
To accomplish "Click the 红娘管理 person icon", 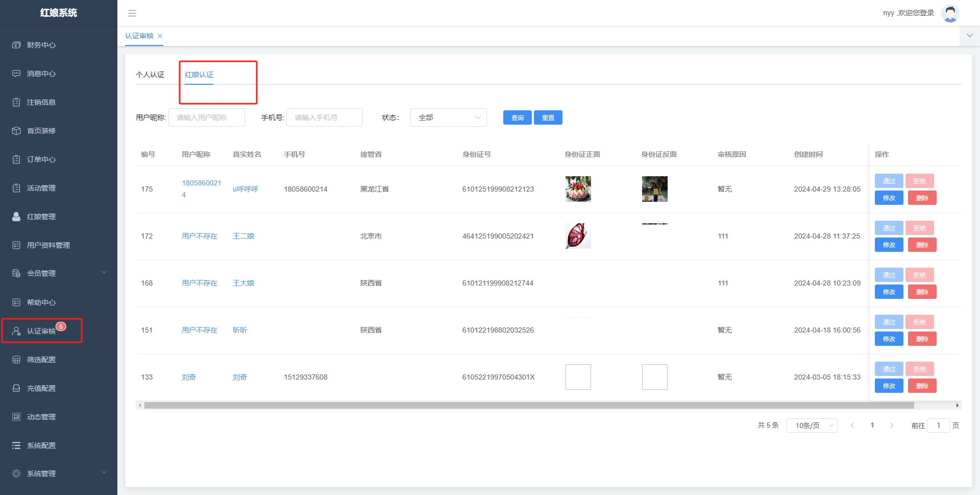I will (16, 217).
